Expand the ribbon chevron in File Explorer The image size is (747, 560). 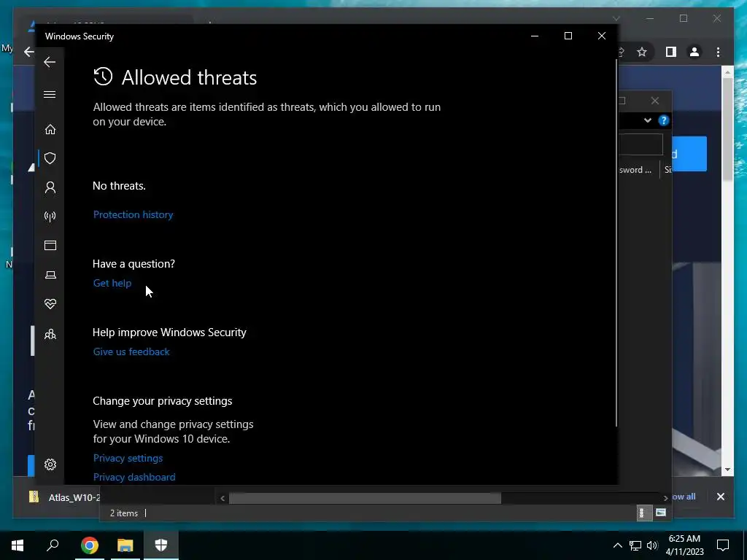click(648, 120)
